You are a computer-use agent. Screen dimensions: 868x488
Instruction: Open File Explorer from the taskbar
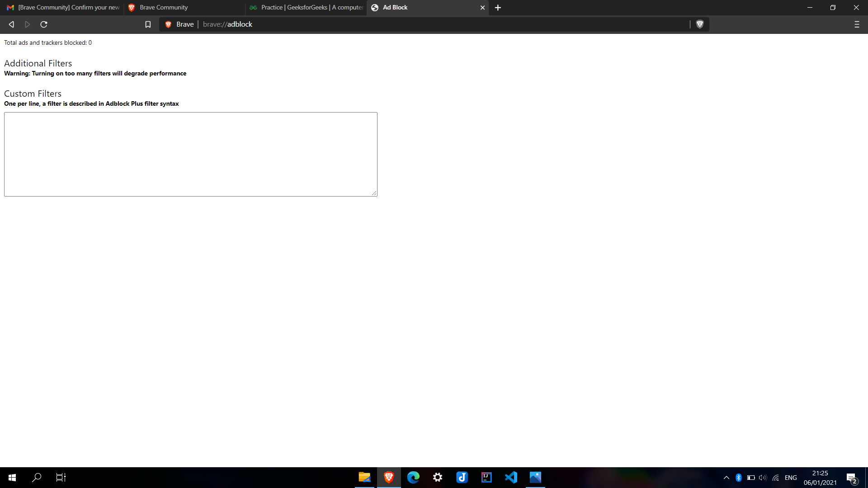point(364,477)
